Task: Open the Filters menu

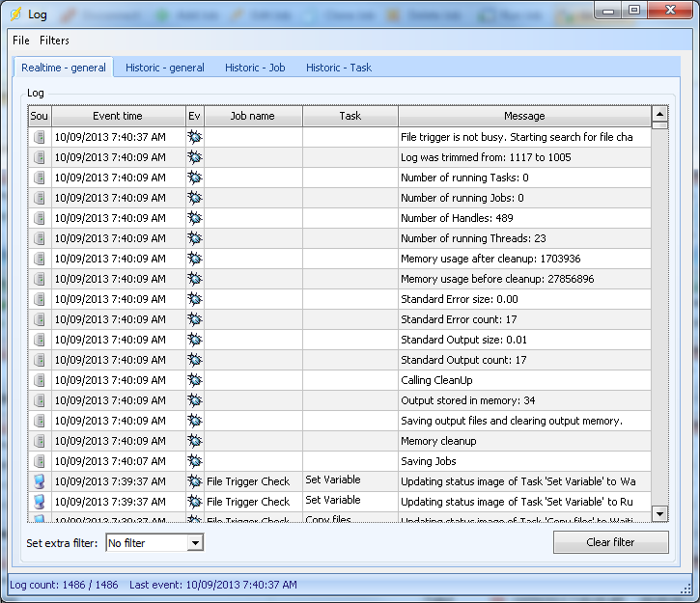Action: tap(54, 41)
